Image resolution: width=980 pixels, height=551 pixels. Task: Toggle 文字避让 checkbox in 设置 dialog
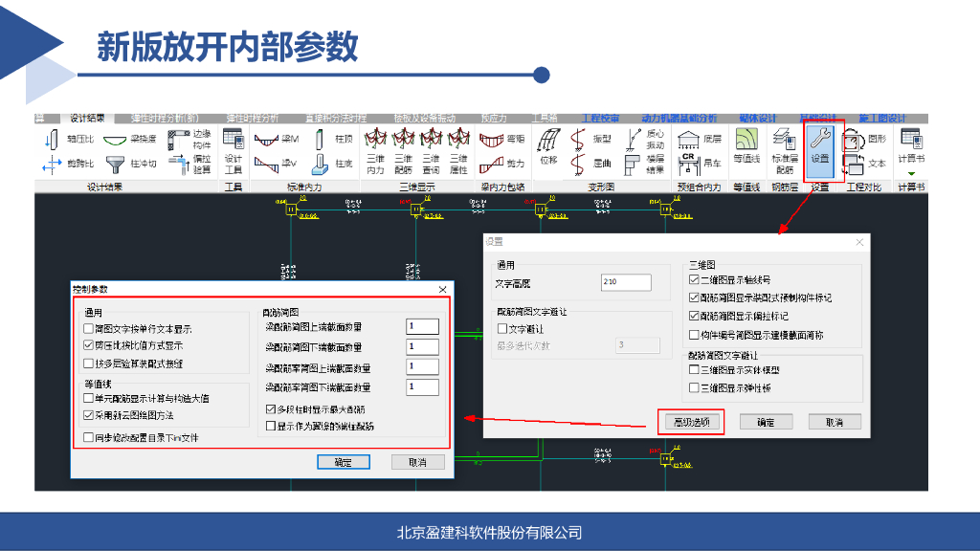502,328
